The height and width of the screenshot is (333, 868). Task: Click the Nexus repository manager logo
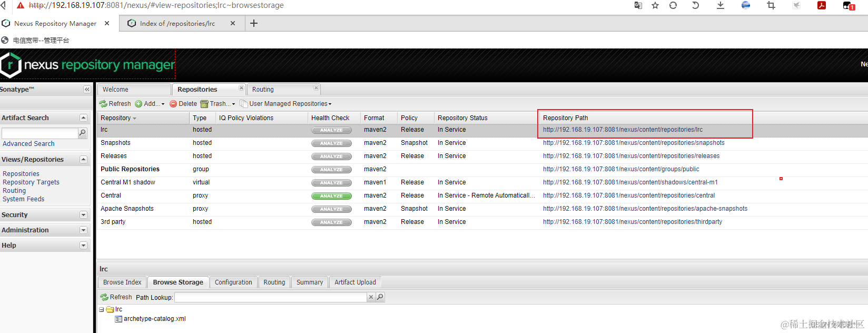pyautogui.click(x=87, y=65)
